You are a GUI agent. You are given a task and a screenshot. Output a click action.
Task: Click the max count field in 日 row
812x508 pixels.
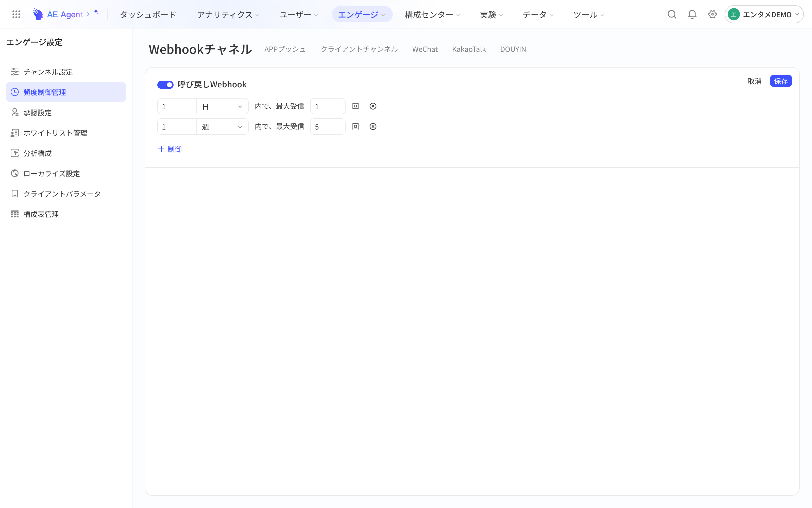(328, 106)
